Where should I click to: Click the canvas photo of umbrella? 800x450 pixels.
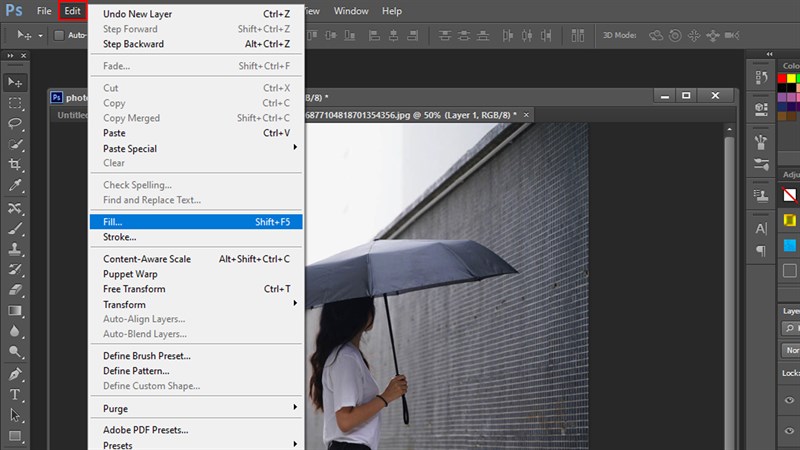tap(446, 286)
